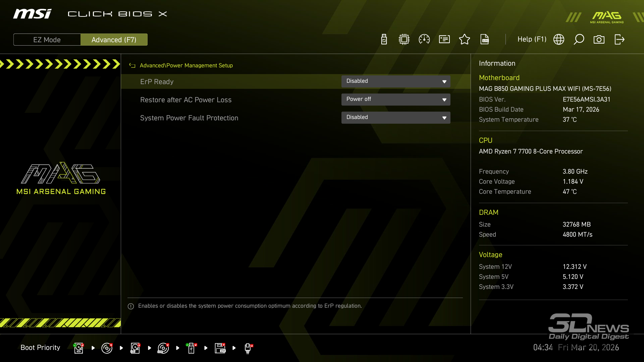Screen dimensions: 644x362
Task: Open the LOG file icon
Action: point(485,40)
